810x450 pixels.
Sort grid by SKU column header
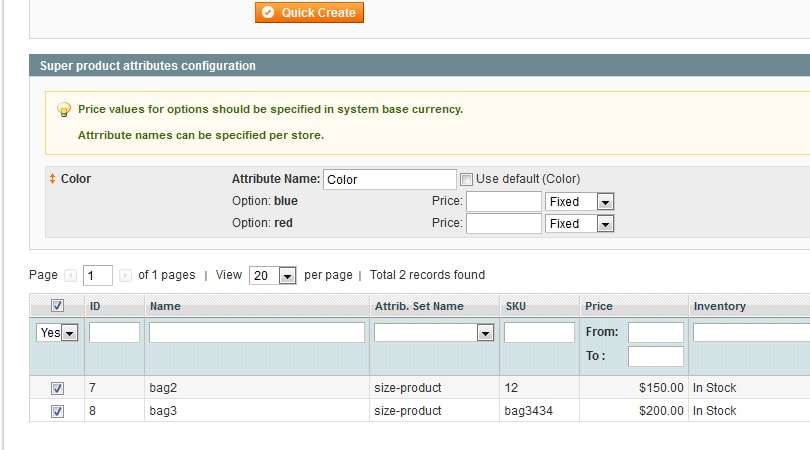point(517,306)
